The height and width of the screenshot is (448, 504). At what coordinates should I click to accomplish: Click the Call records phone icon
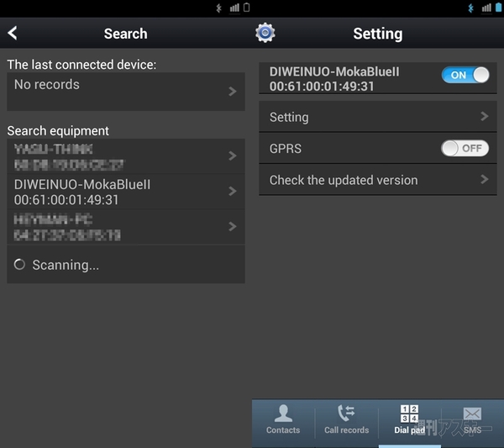click(346, 414)
